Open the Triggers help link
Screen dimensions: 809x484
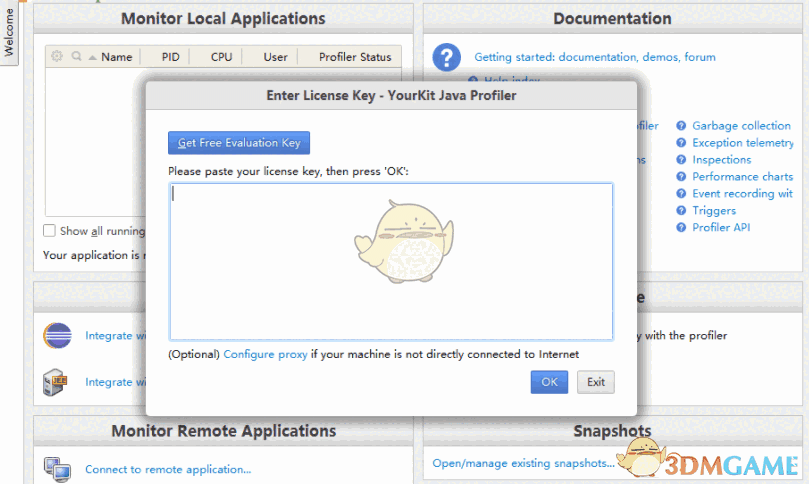(714, 211)
